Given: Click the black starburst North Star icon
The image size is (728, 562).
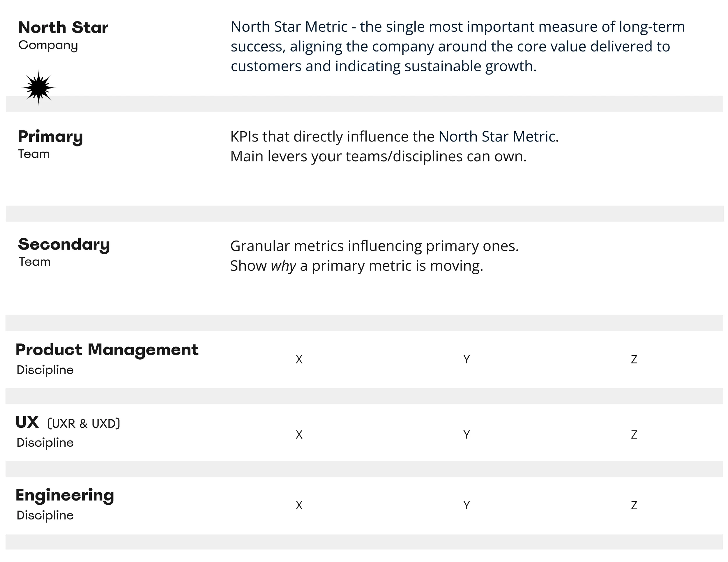Looking at the screenshot, I should (39, 88).
